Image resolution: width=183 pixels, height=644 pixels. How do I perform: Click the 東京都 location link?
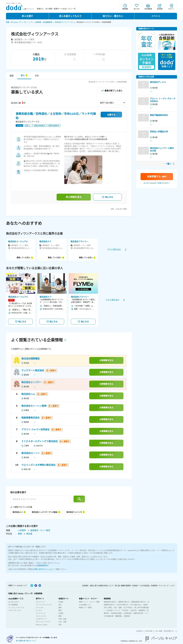[29, 534]
